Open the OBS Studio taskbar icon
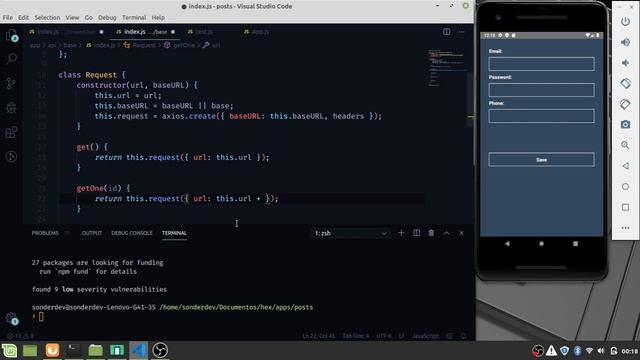Screen dimensions: 640x360 click(160, 350)
